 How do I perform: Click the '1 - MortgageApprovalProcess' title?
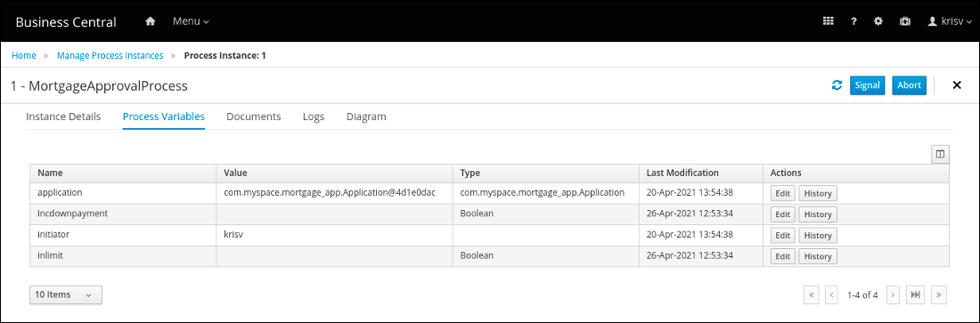[100, 86]
